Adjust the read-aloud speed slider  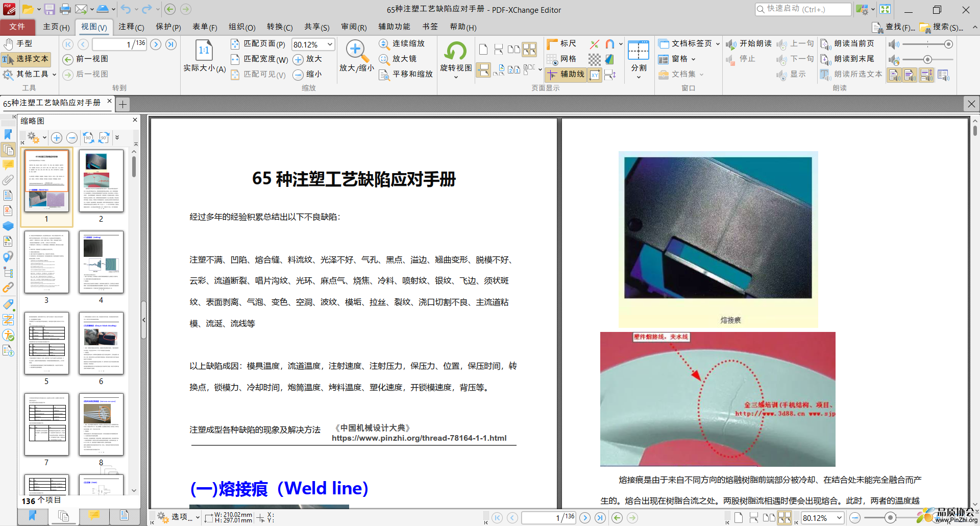pos(927,60)
